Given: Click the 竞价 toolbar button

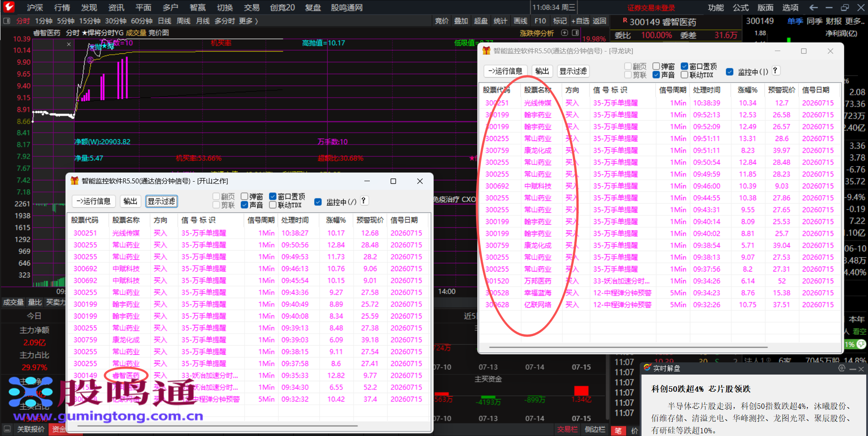Looking at the screenshot, I should click(x=442, y=21).
